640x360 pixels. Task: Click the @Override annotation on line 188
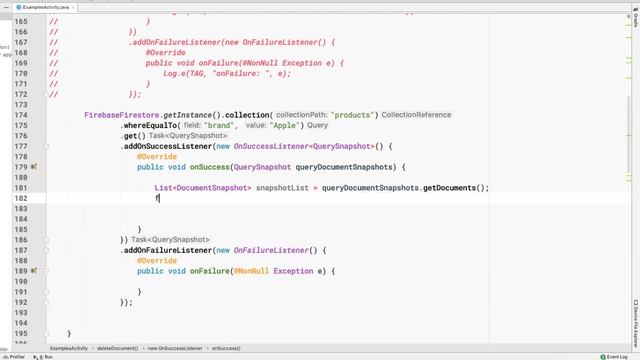click(157, 261)
